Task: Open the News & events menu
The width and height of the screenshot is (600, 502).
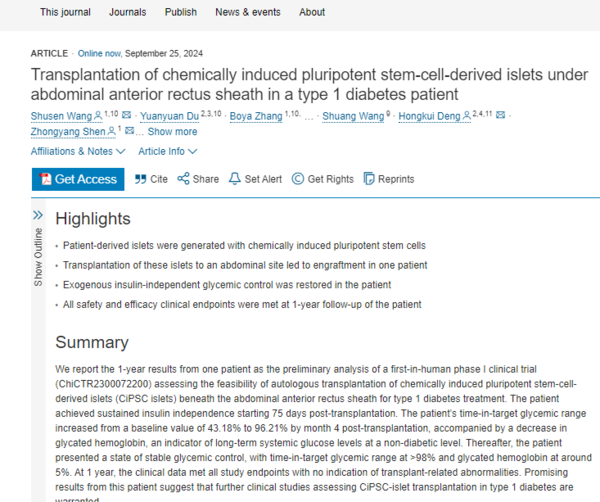Action: [248, 12]
